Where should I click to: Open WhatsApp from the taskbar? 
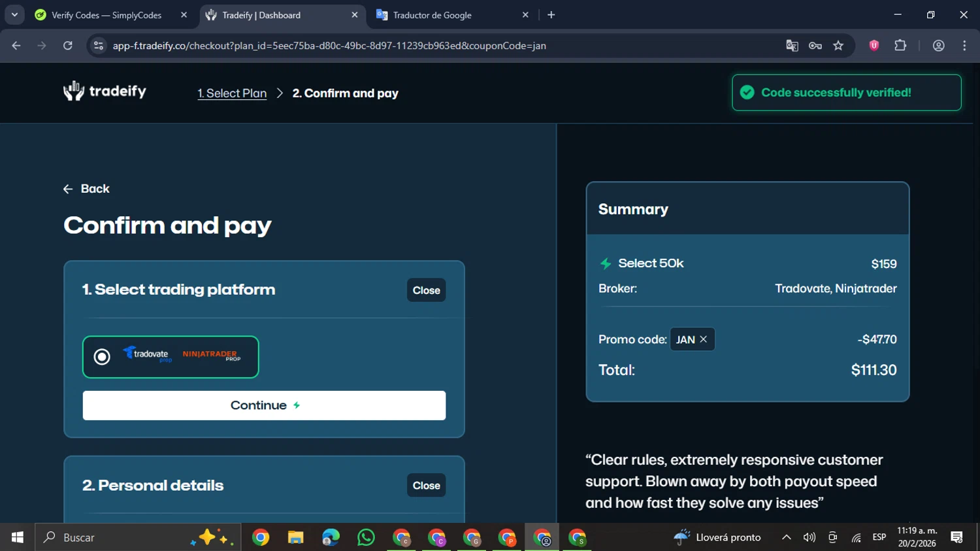pyautogui.click(x=367, y=537)
